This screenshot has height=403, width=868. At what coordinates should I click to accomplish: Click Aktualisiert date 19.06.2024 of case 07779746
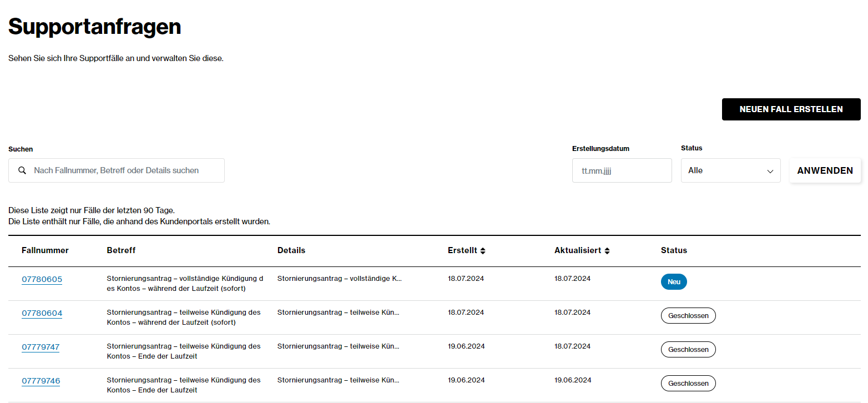573,380
